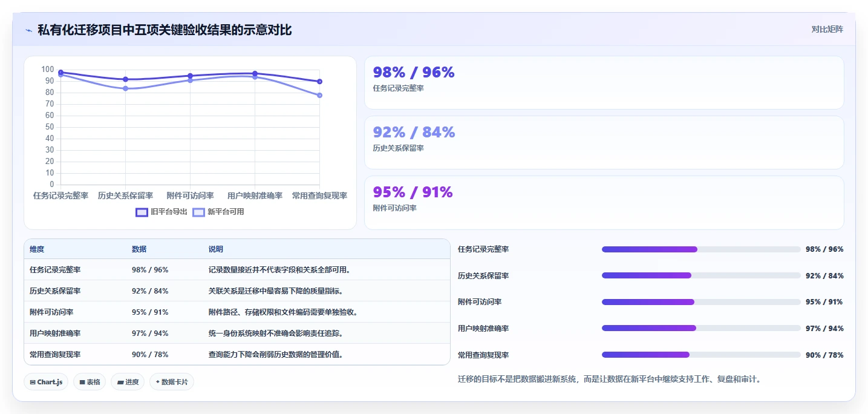Click the 97% / 94% cell in the table

[150, 333]
